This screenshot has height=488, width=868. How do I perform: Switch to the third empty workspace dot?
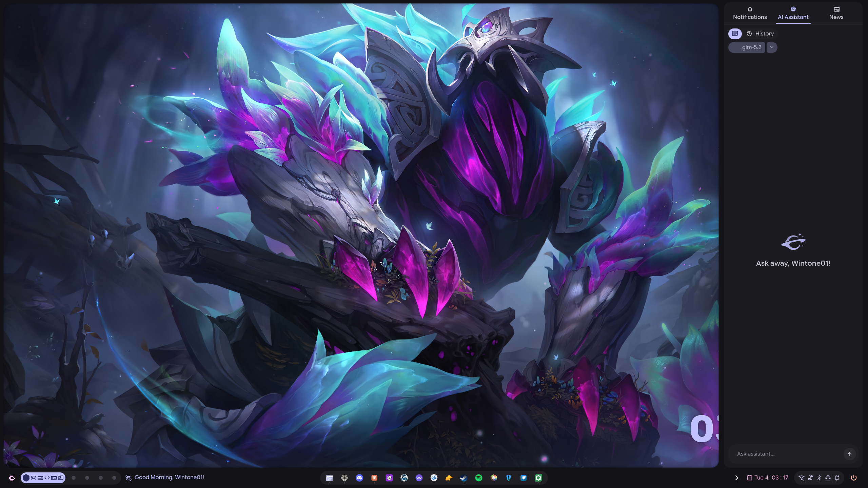(87, 478)
